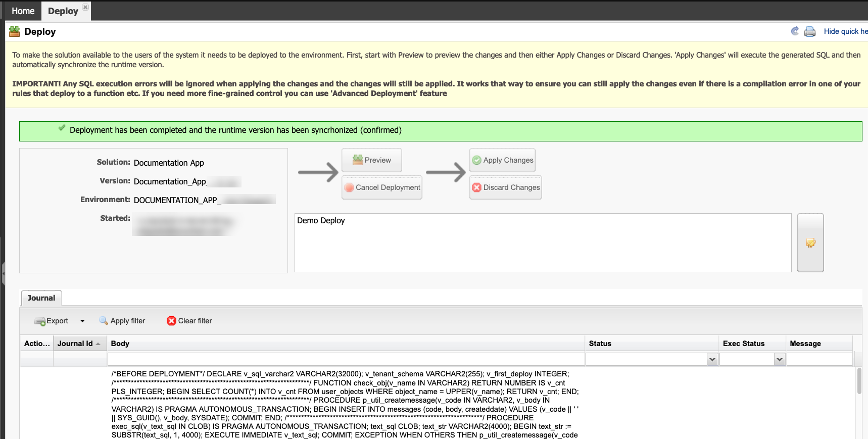Click the Body filter input field

click(x=346, y=360)
